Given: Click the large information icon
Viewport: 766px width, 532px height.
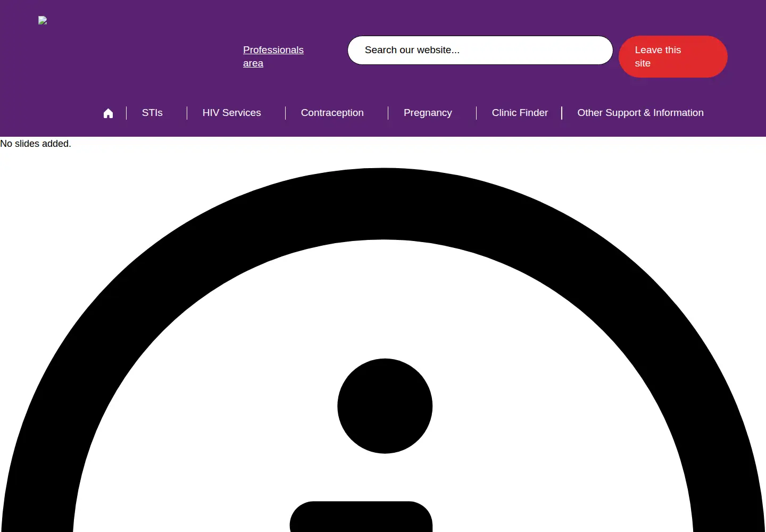Looking at the screenshot, I should tap(384, 350).
